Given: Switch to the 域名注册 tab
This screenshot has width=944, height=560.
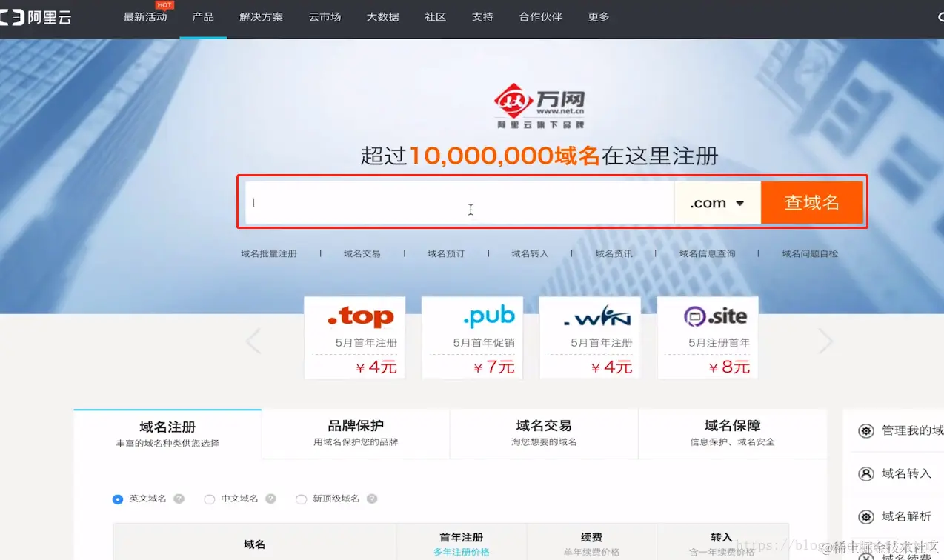Looking at the screenshot, I should point(167,434).
